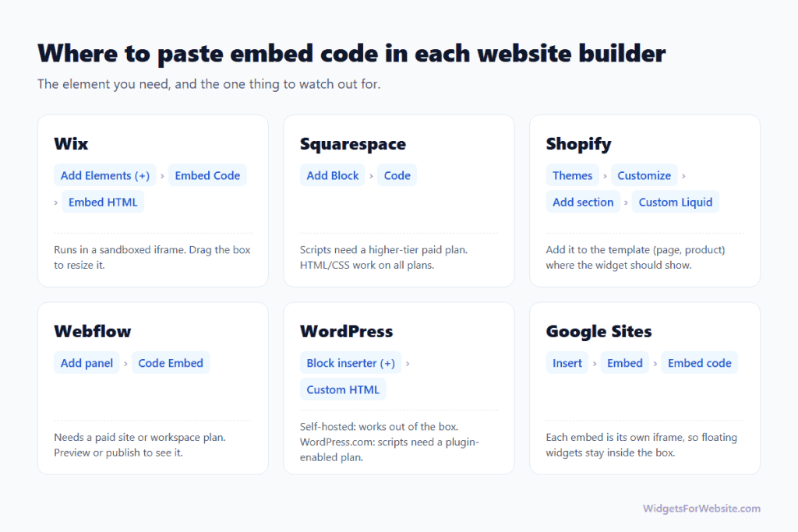798x532 pixels.
Task: Click the subtitle 'The element you need' text
Action: pos(209,84)
